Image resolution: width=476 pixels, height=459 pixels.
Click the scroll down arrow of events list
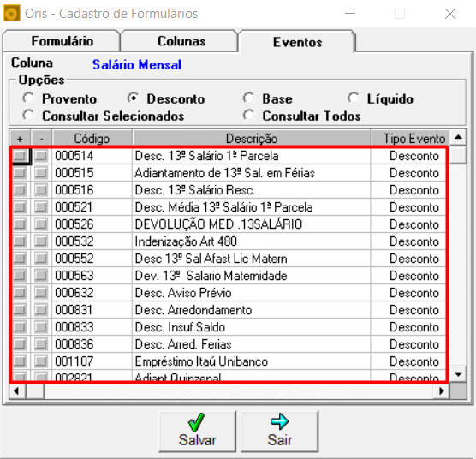coord(458,374)
